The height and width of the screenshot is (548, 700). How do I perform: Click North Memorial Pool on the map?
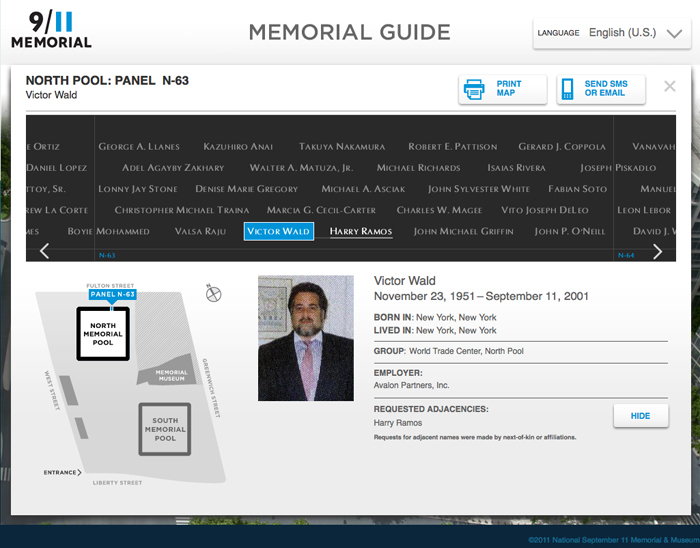(103, 334)
